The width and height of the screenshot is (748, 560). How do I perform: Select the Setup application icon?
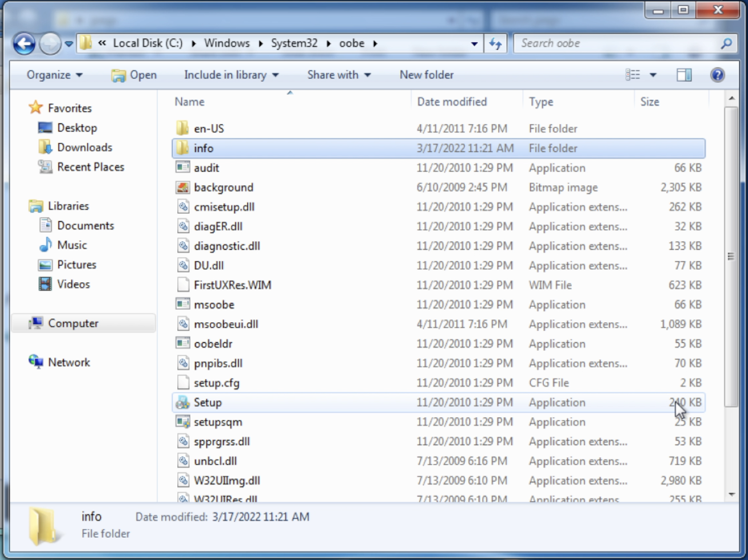pos(182,402)
